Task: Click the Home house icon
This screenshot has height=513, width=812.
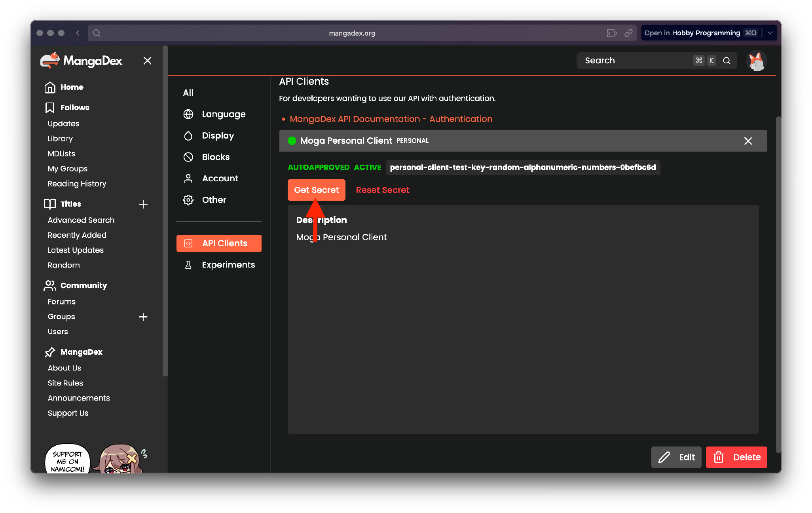Action: [50, 87]
